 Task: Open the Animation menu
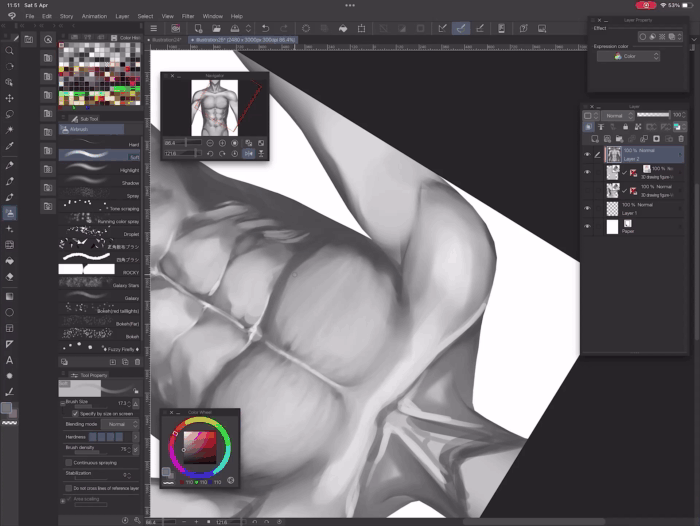94,16
